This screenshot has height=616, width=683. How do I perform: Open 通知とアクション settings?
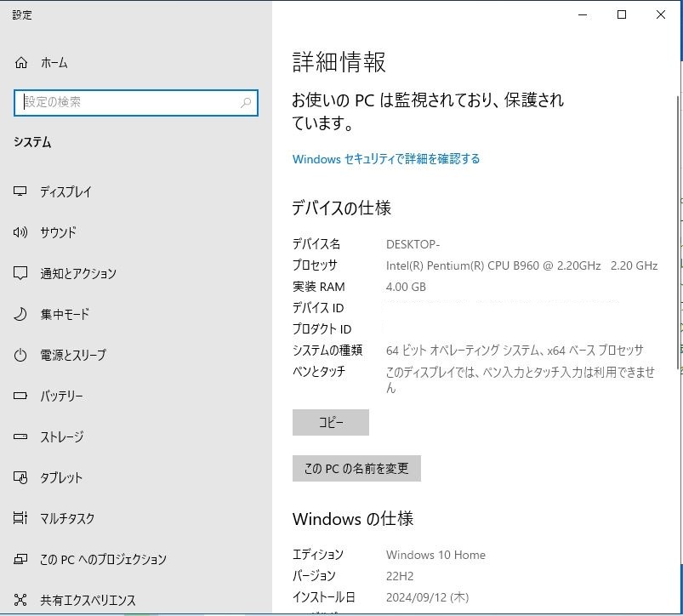[78, 273]
